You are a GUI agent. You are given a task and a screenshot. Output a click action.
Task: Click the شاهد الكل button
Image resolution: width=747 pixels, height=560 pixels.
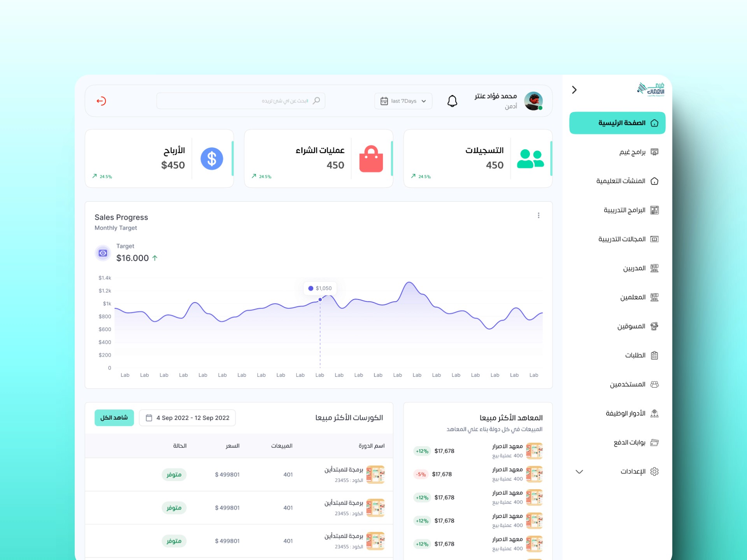coord(114,418)
